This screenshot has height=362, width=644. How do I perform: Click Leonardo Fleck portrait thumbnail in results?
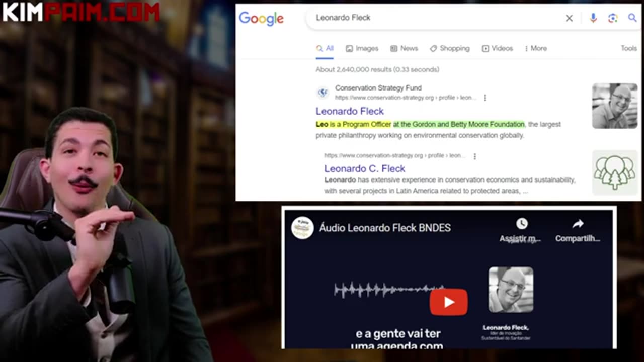[x=614, y=106]
